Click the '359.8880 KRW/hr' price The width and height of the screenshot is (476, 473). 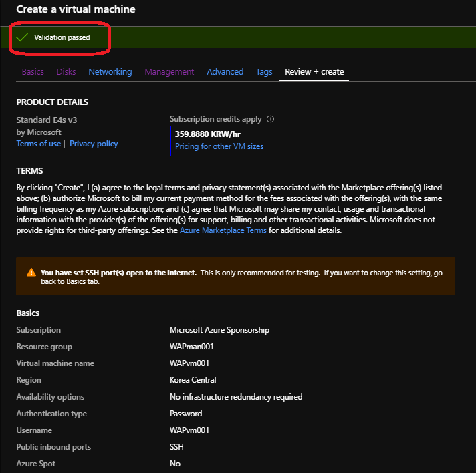pyautogui.click(x=208, y=134)
